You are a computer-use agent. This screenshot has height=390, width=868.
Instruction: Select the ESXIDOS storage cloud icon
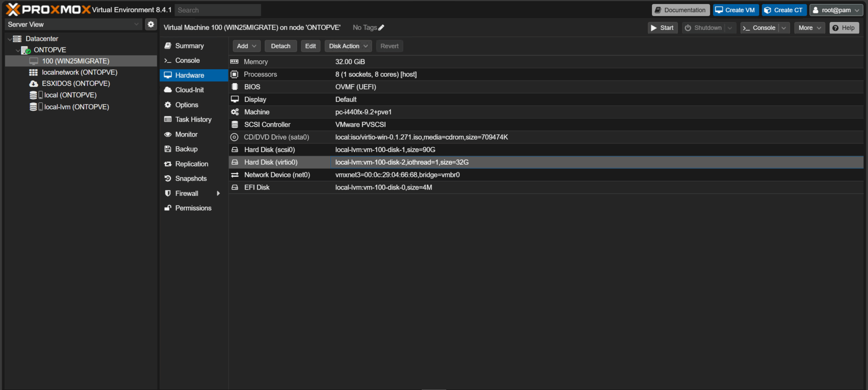33,84
